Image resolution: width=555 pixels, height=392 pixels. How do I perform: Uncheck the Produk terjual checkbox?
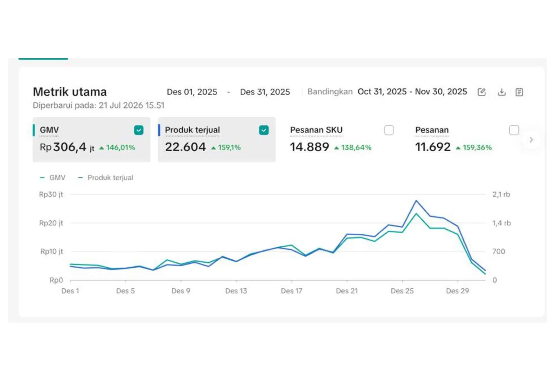click(264, 130)
